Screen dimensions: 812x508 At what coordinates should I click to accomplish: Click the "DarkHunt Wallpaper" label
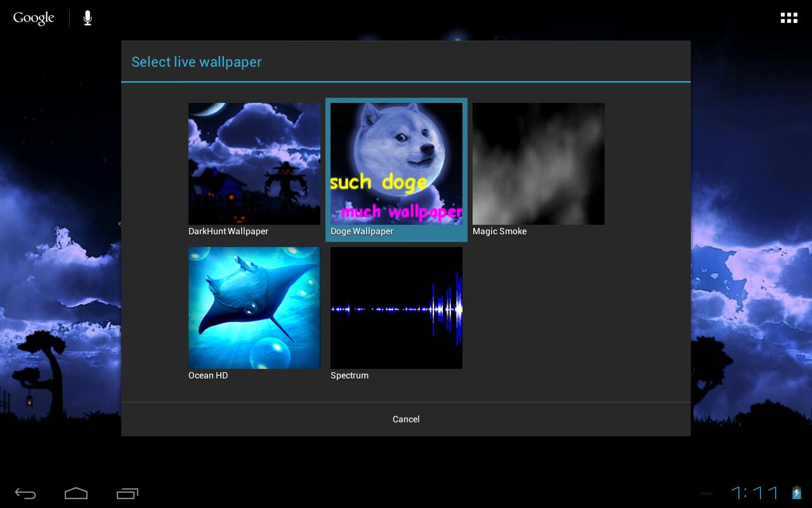(228, 231)
